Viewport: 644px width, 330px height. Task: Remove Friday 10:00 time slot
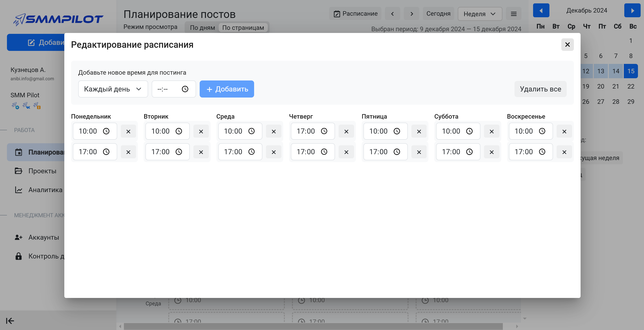419,131
